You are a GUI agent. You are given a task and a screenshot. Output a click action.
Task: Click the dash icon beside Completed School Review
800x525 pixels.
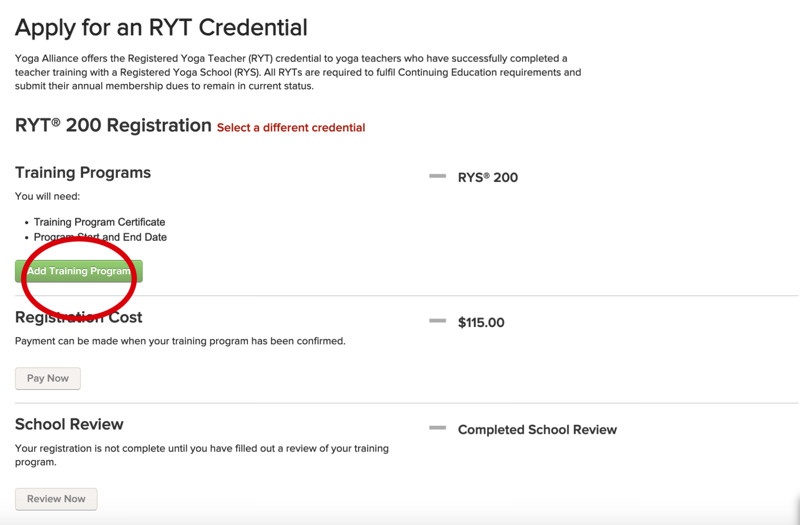click(x=437, y=428)
